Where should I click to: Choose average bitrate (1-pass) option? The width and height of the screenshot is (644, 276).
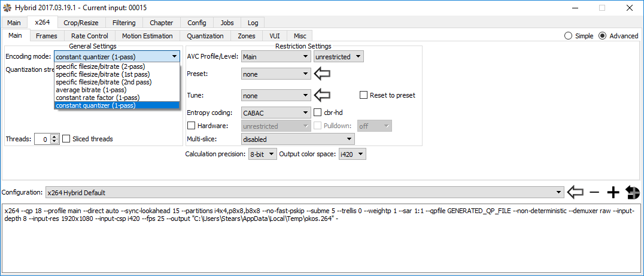tap(117, 90)
